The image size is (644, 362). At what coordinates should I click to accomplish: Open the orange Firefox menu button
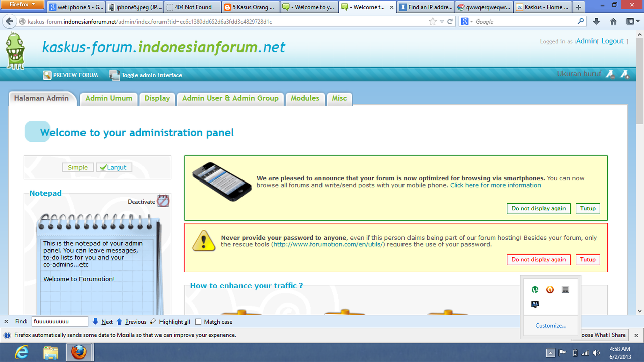pyautogui.click(x=23, y=4)
